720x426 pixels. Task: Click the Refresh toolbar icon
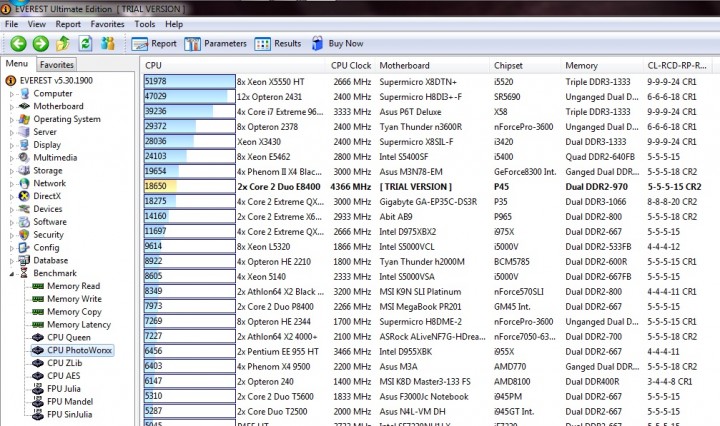pyautogui.click(x=85, y=44)
